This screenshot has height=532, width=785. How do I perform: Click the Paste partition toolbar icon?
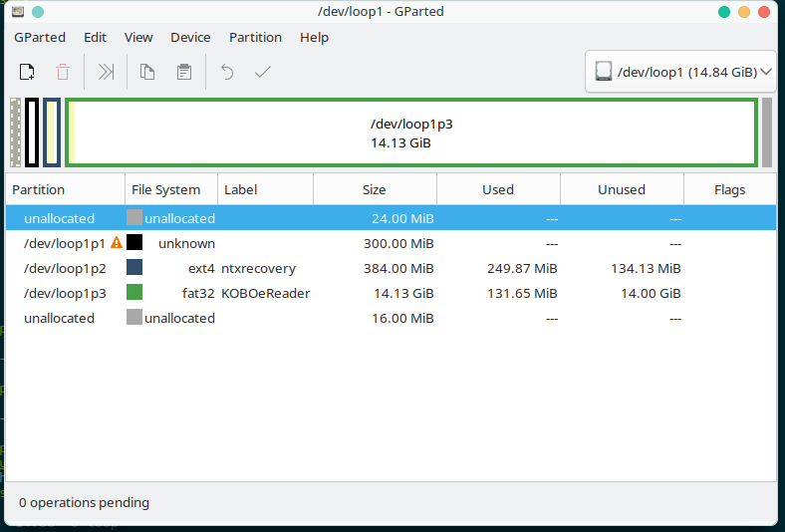tap(183, 72)
